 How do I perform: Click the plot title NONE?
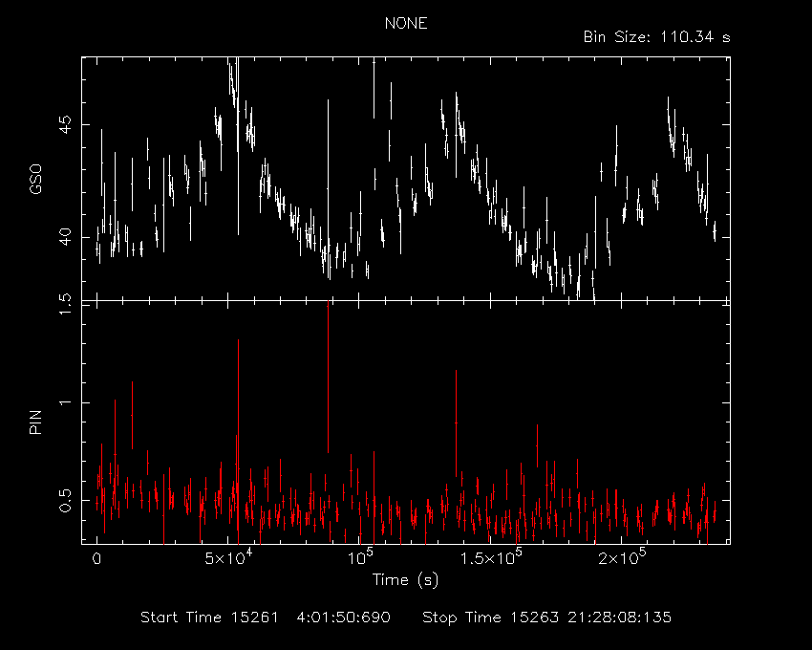[406, 23]
